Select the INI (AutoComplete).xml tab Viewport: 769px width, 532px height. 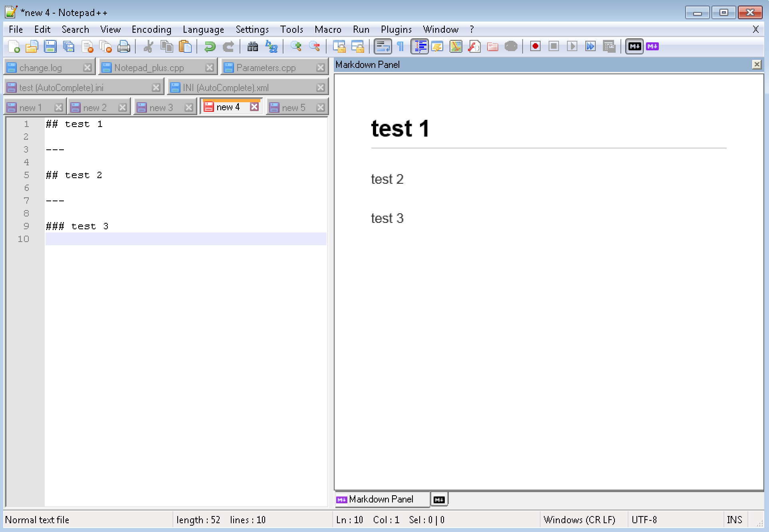click(248, 87)
